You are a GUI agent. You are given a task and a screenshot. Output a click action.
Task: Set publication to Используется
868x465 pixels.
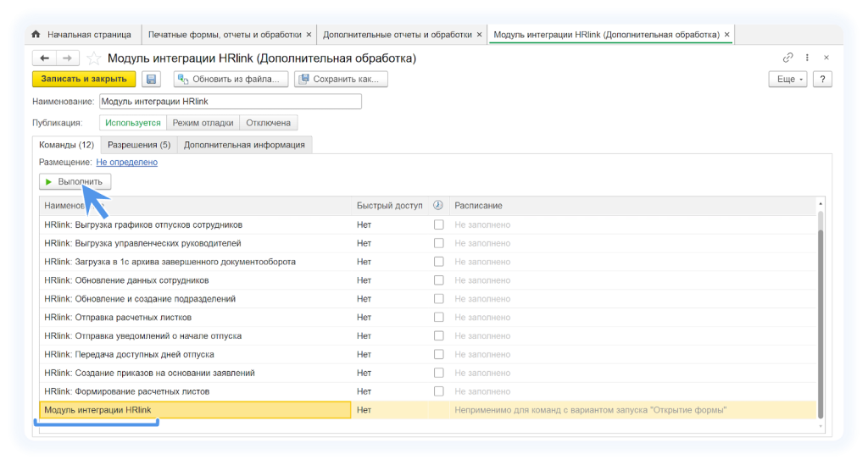click(133, 123)
